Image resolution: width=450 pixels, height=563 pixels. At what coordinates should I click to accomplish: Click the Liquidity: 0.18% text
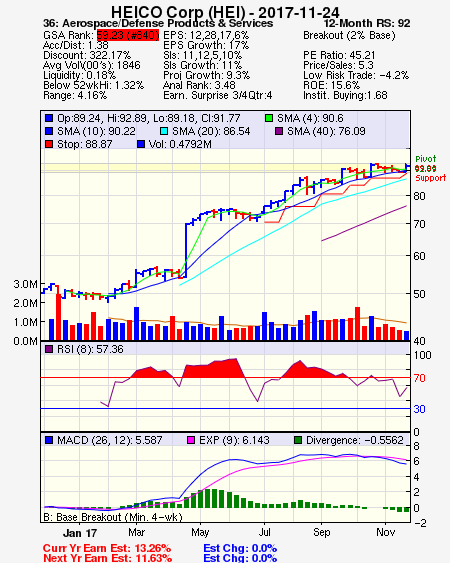tap(79, 75)
